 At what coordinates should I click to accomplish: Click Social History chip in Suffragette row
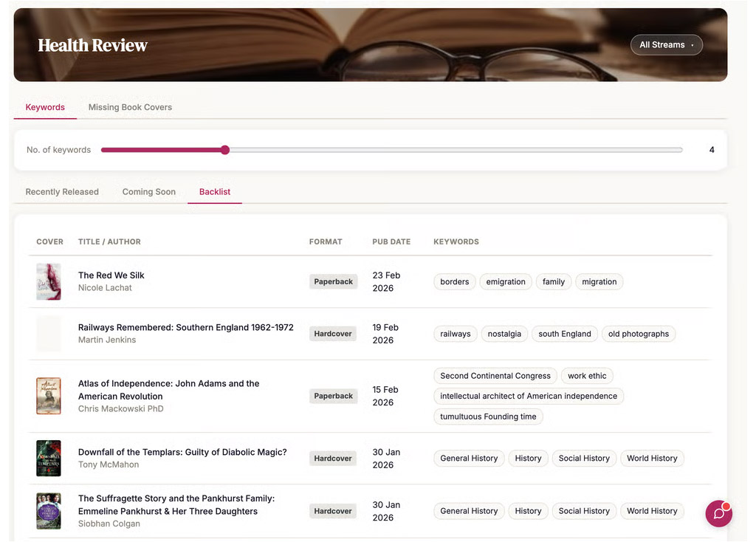pyautogui.click(x=584, y=511)
